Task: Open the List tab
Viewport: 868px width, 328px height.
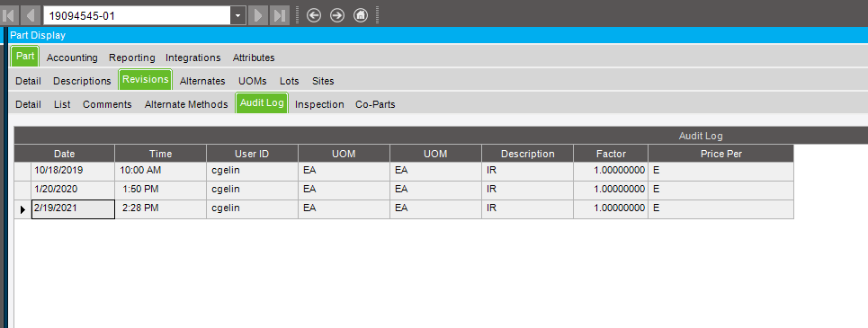Action: point(62,104)
